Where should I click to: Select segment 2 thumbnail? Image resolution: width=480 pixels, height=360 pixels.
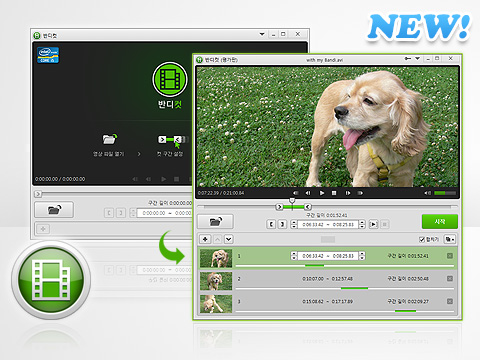pos(216,281)
